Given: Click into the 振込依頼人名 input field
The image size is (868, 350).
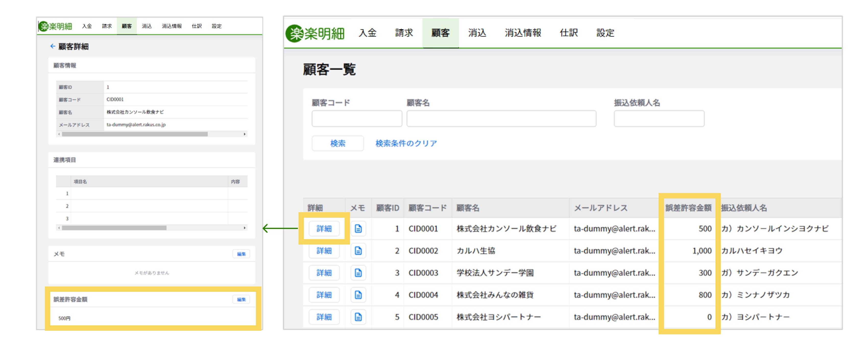Looking at the screenshot, I should 659,119.
